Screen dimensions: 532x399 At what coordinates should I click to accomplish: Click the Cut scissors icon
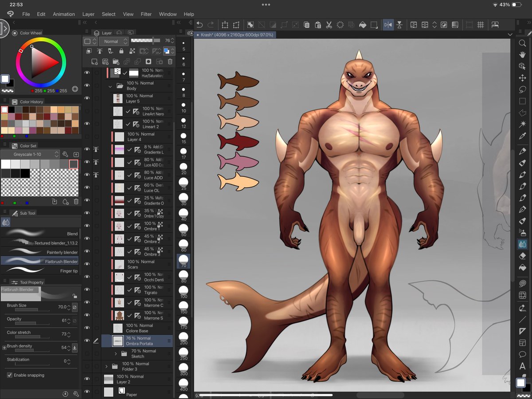[x=329, y=25]
